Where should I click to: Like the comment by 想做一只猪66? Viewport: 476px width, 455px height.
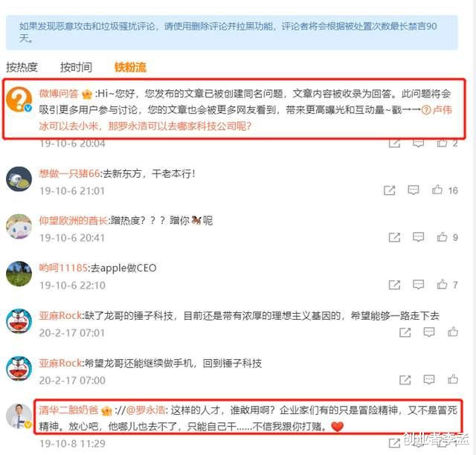pyautogui.click(x=437, y=190)
